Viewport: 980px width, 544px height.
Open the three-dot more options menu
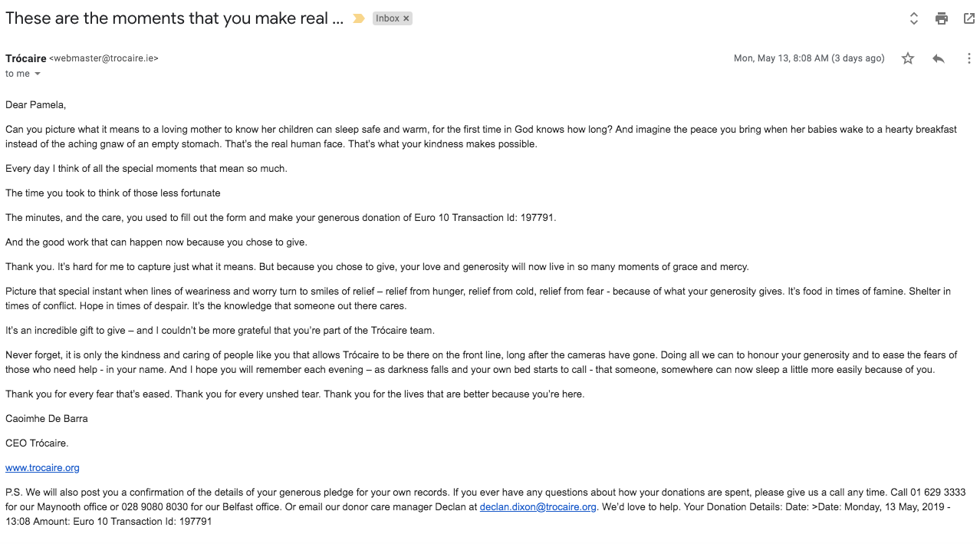(969, 58)
